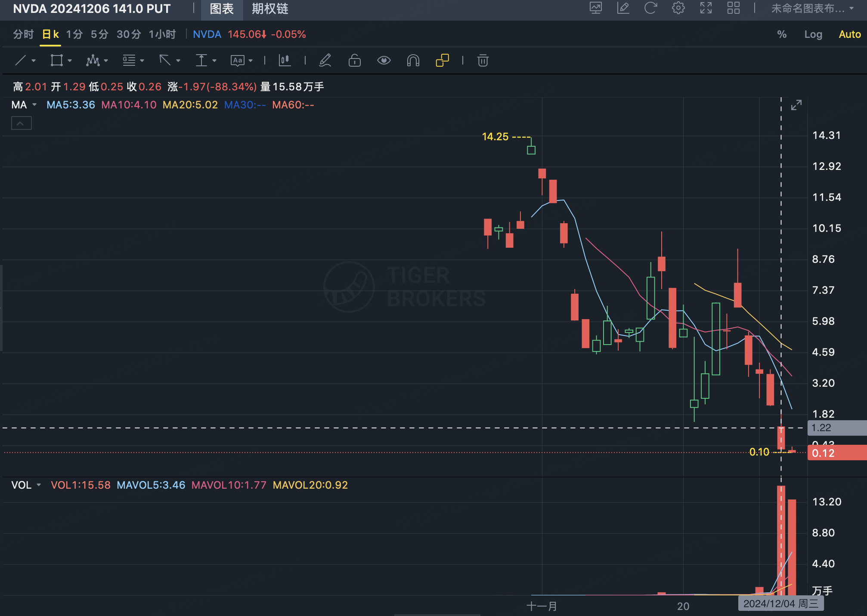Screen dimensions: 867x616
Task: Open the multi-chart grid layout icon
Action: pos(733,8)
